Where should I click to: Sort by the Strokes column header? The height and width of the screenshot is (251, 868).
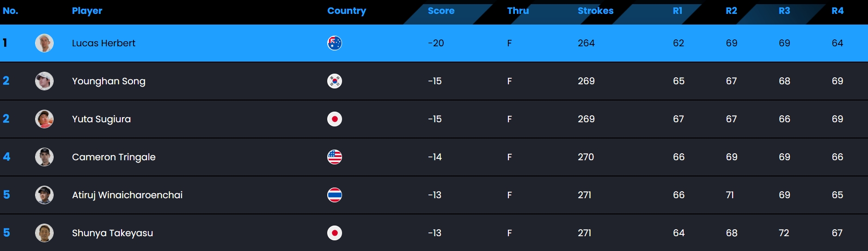tap(595, 11)
